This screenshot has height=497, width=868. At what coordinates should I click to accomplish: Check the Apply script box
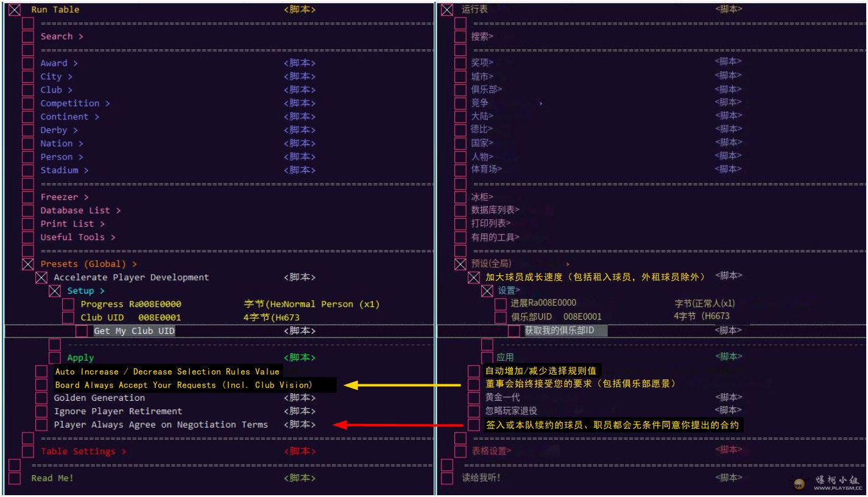[x=55, y=358]
